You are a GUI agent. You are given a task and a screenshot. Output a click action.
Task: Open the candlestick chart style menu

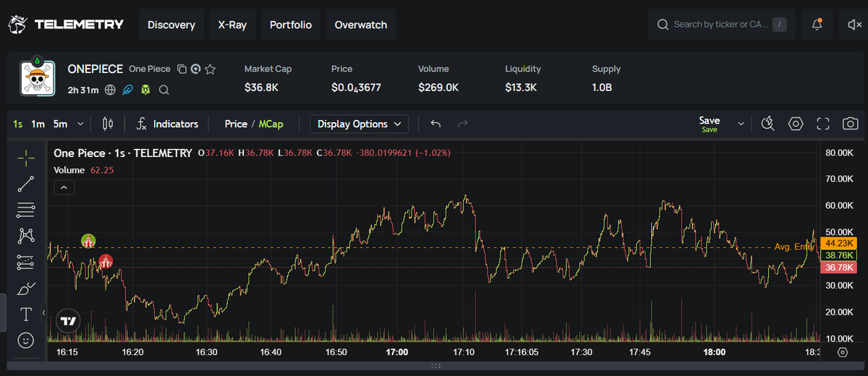pos(109,124)
